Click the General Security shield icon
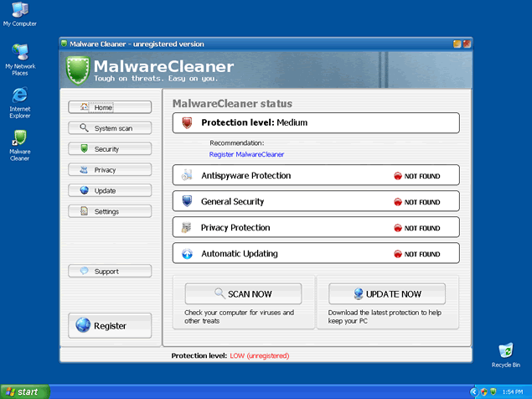The height and width of the screenshot is (399, 532). coord(187,201)
